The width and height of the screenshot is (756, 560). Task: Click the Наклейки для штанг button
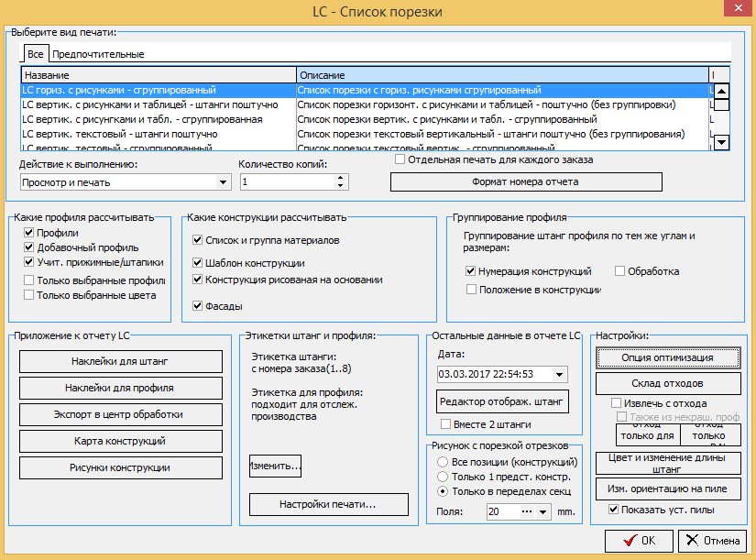point(121,361)
